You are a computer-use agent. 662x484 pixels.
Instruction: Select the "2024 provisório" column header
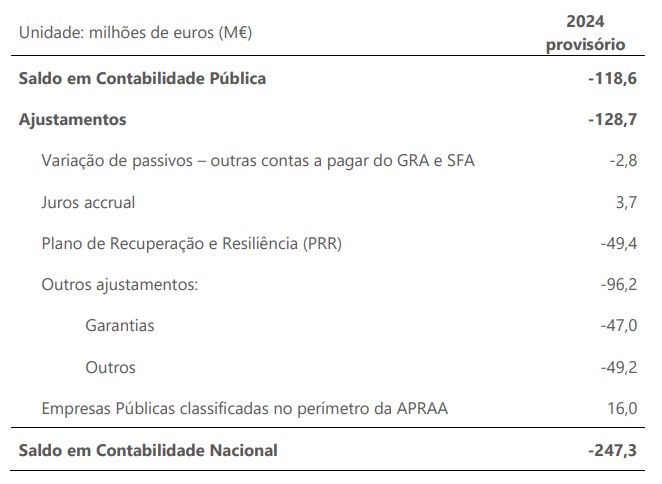click(585, 32)
